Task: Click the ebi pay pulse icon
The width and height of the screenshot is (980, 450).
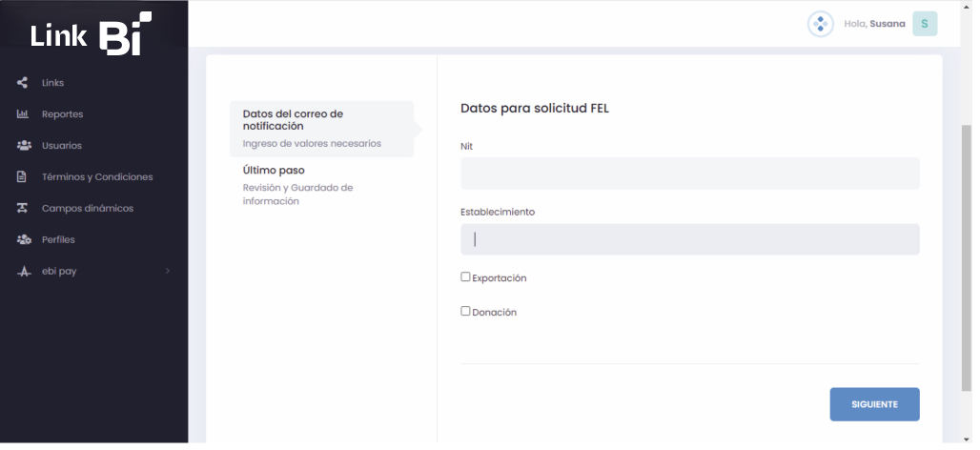Action: [x=24, y=272]
